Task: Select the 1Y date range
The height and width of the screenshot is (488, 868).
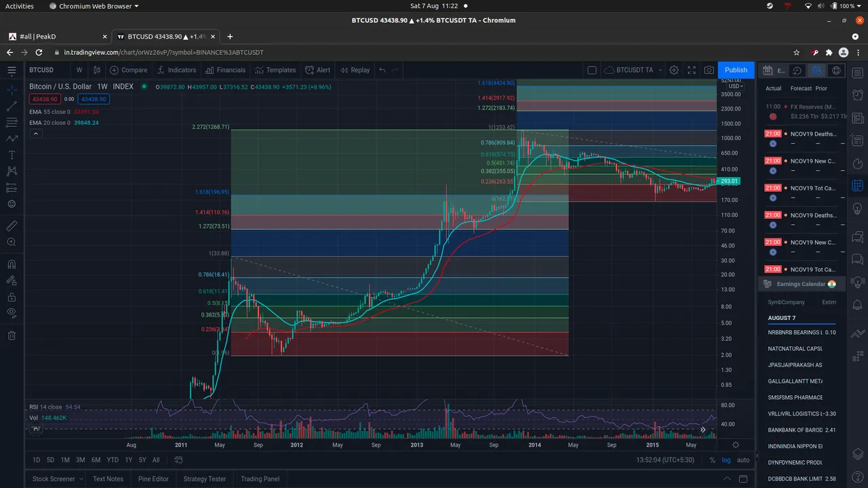Action: (129, 460)
